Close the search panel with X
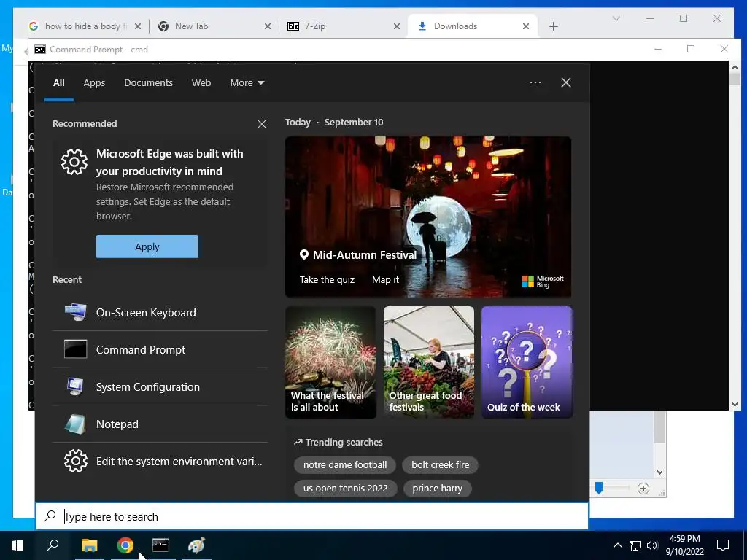747x560 pixels. point(565,82)
